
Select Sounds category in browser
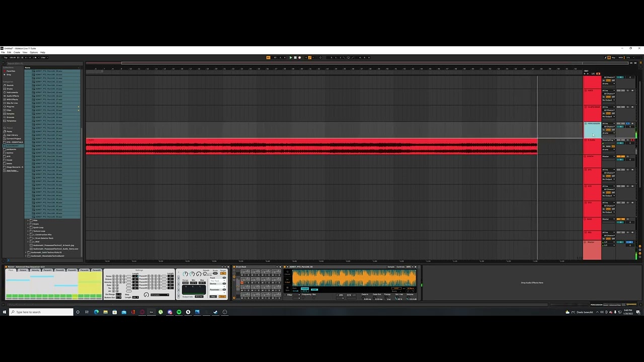pos(10,85)
